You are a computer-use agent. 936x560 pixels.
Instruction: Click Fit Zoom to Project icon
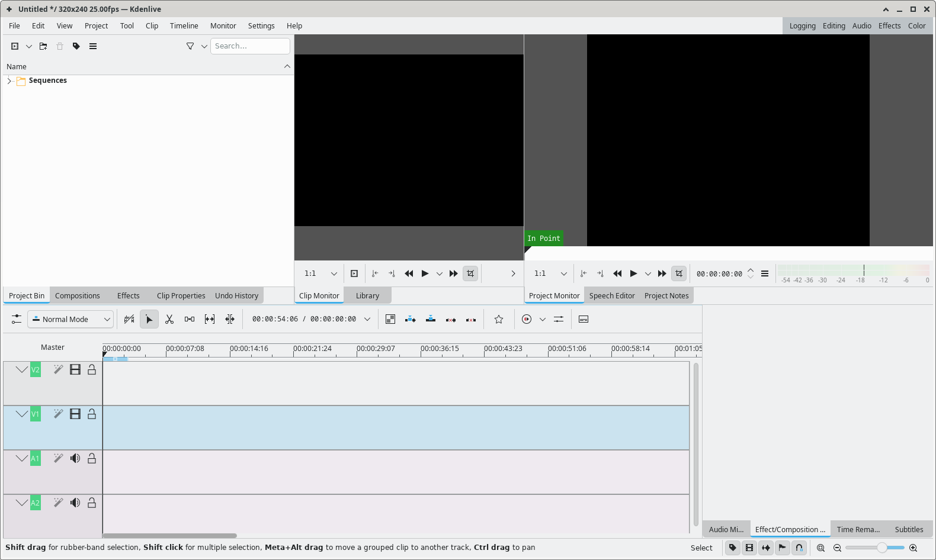tap(820, 548)
